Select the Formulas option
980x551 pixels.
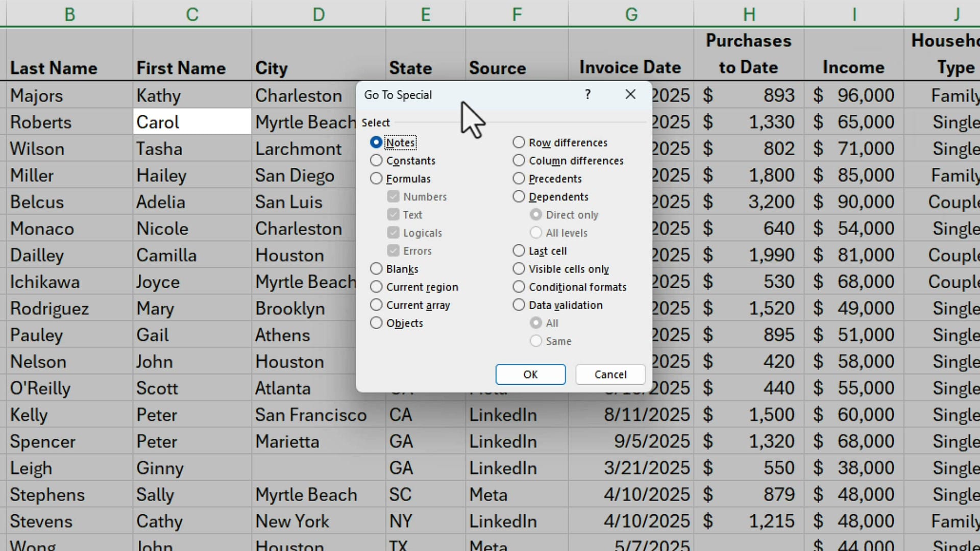click(376, 179)
